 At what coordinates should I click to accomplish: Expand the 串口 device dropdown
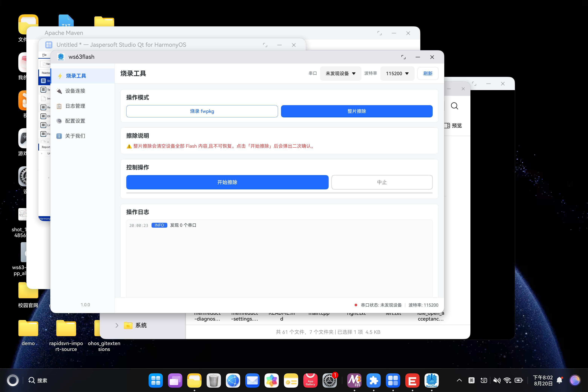pyautogui.click(x=341, y=73)
